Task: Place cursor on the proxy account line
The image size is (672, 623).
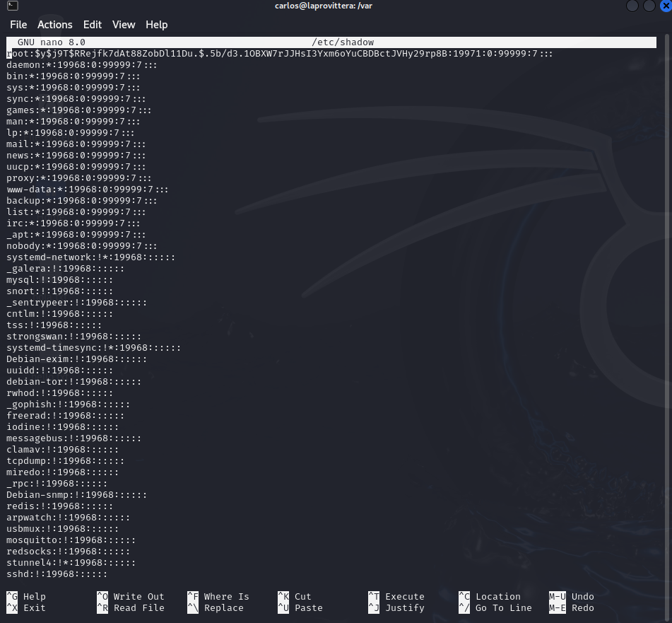Action: click(79, 178)
